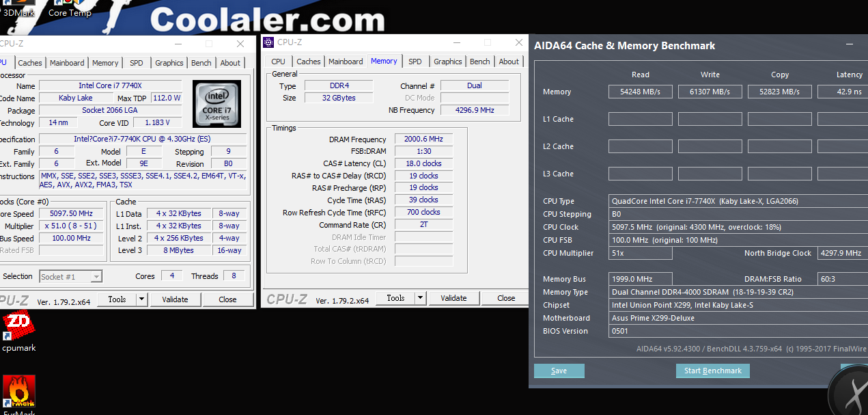The image size is (868, 415).
Task: Click Close button in left CPU-Z window
Action: click(x=227, y=299)
